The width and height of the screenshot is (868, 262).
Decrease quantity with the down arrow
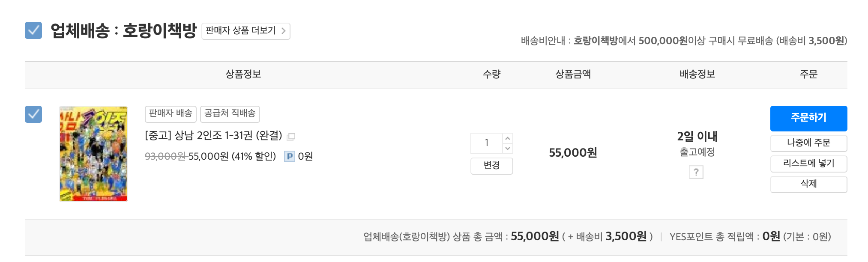(508, 148)
